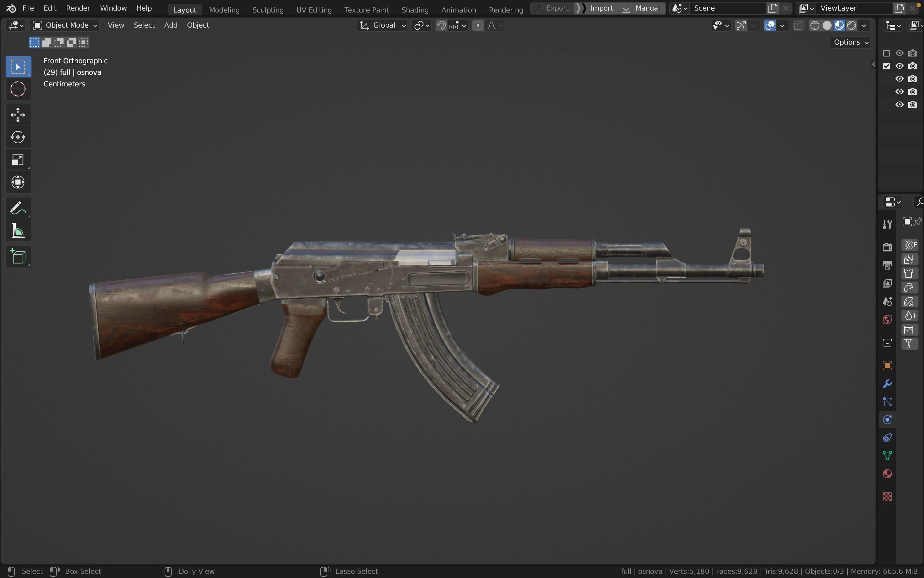This screenshot has width=924, height=578.
Task: Toggle snapping magnet button
Action: pos(441,26)
